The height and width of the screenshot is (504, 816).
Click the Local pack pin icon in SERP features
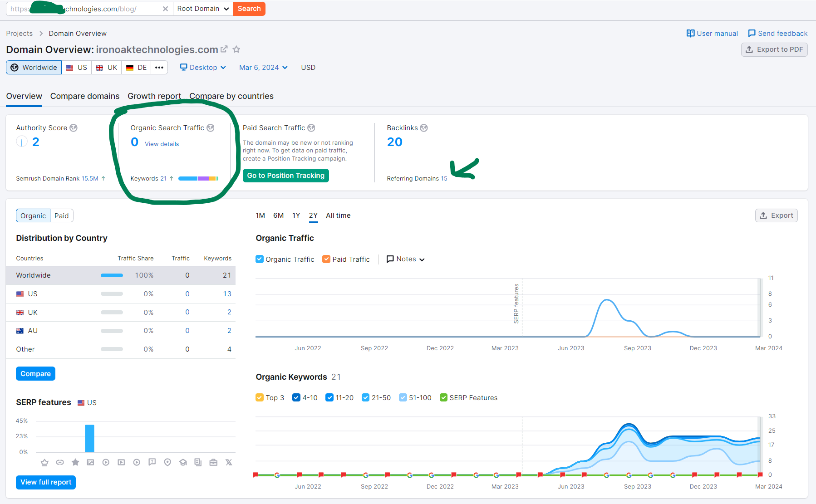coord(167,462)
